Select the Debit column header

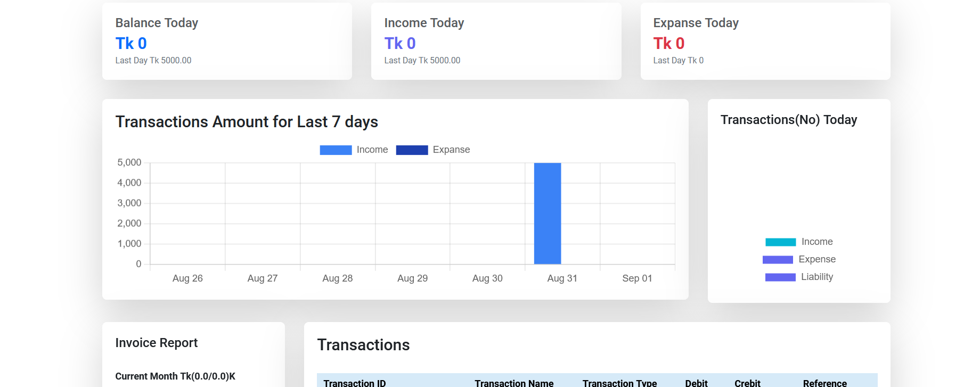tap(696, 383)
